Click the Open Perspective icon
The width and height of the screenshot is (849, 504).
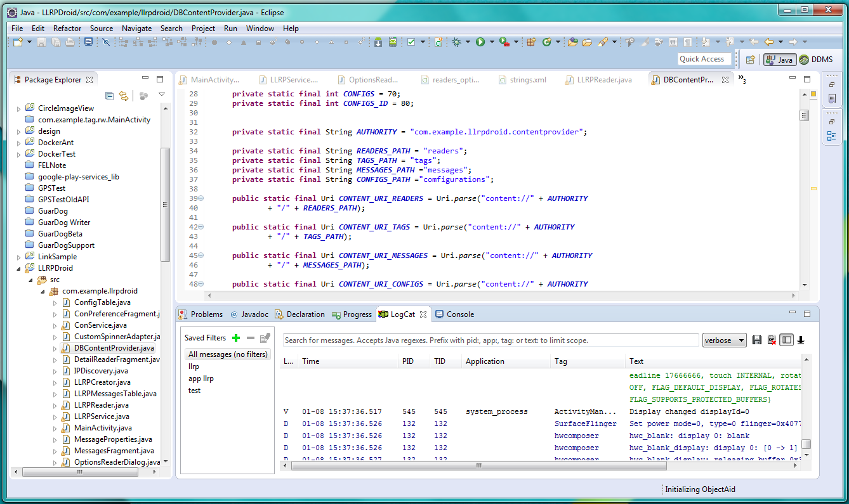(x=751, y=60)
